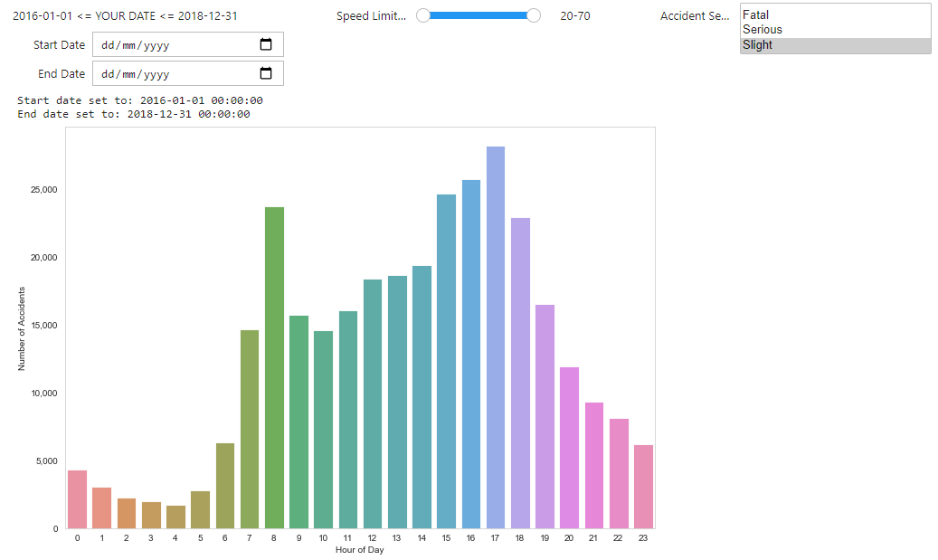938x560 pixels.
Task: Click the Accident Se... label
Action: (x=695, y=16)
